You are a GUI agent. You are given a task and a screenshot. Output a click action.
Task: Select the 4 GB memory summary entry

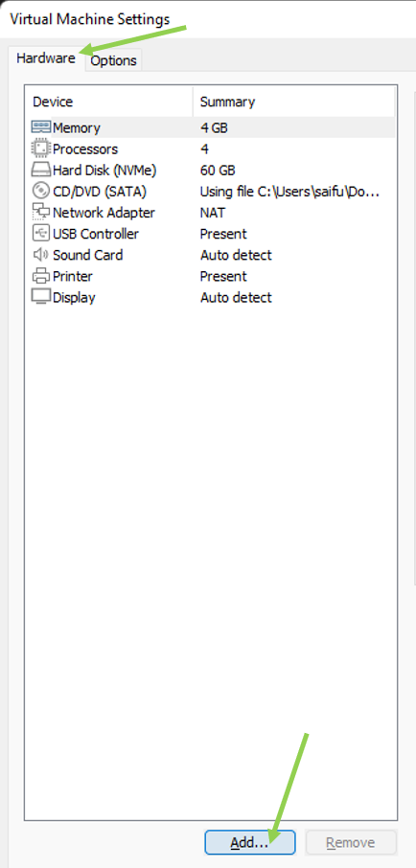point(214,127)
